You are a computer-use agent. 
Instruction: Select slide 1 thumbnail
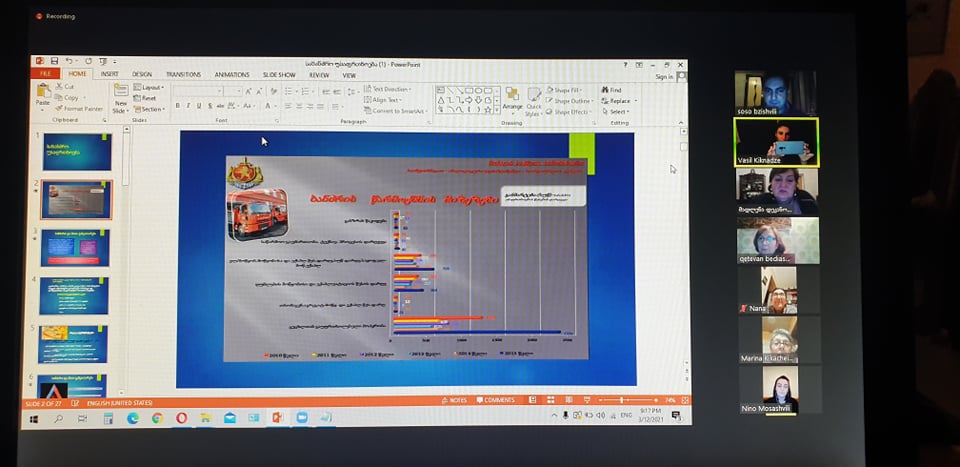(77, 152)
